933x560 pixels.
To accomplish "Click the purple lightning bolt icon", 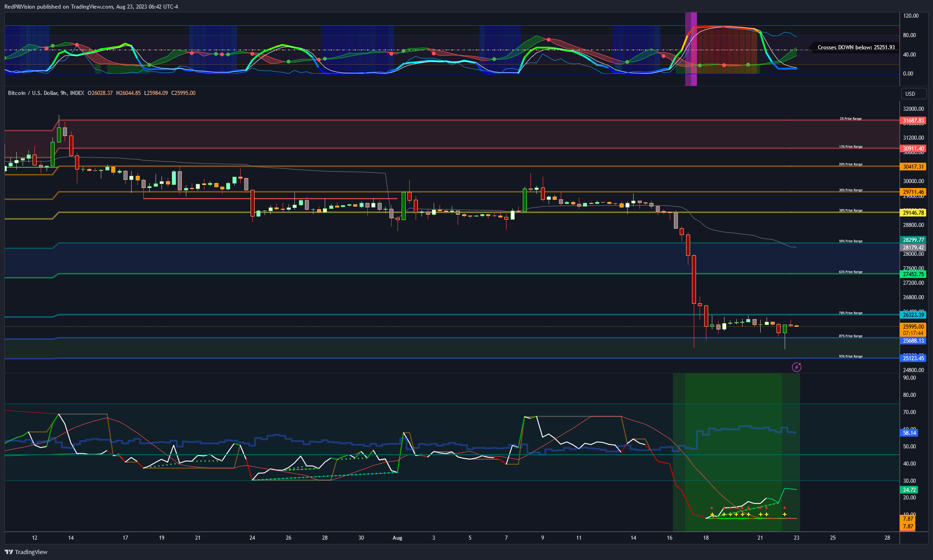I will (x=796, y=367).
